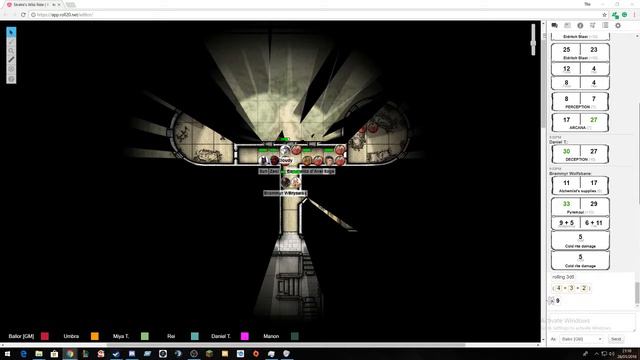Click Bailor [GM]'s red color swatch

pos(44,336)
